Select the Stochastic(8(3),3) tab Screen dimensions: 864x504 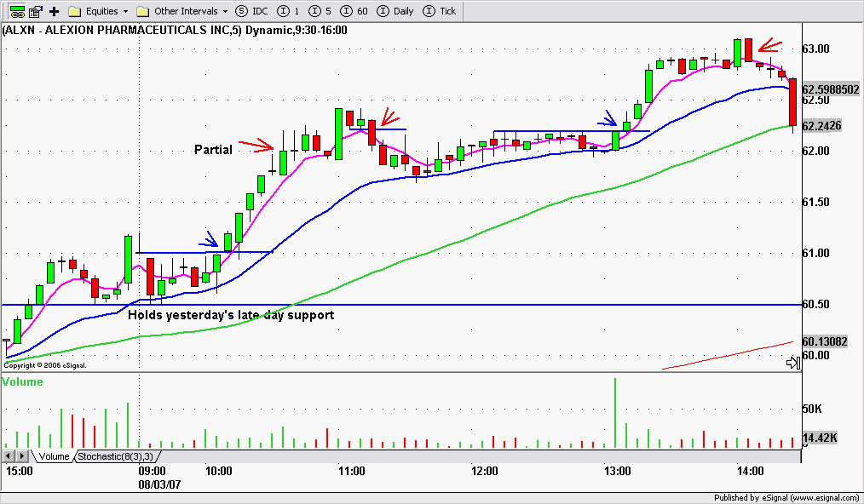click(x=115, y=456)
